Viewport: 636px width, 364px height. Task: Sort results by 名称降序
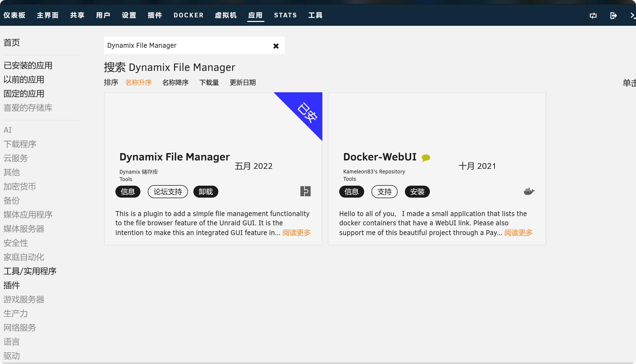click(x=175, y=83)
